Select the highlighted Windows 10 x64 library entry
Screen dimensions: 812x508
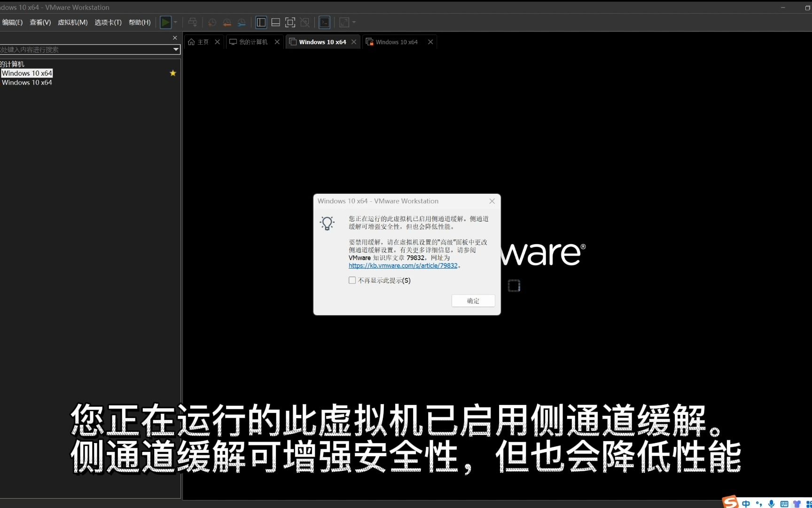pyautogui.click(x=27, y=73)
